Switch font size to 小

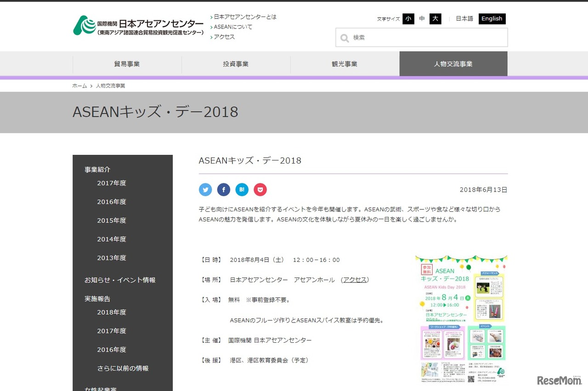pyautogui.click(x=408, y=19)
